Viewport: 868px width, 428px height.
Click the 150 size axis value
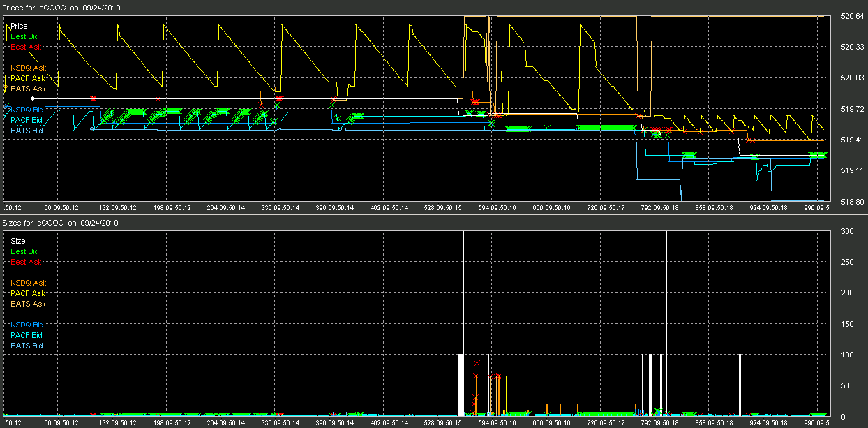pos(848,324)
